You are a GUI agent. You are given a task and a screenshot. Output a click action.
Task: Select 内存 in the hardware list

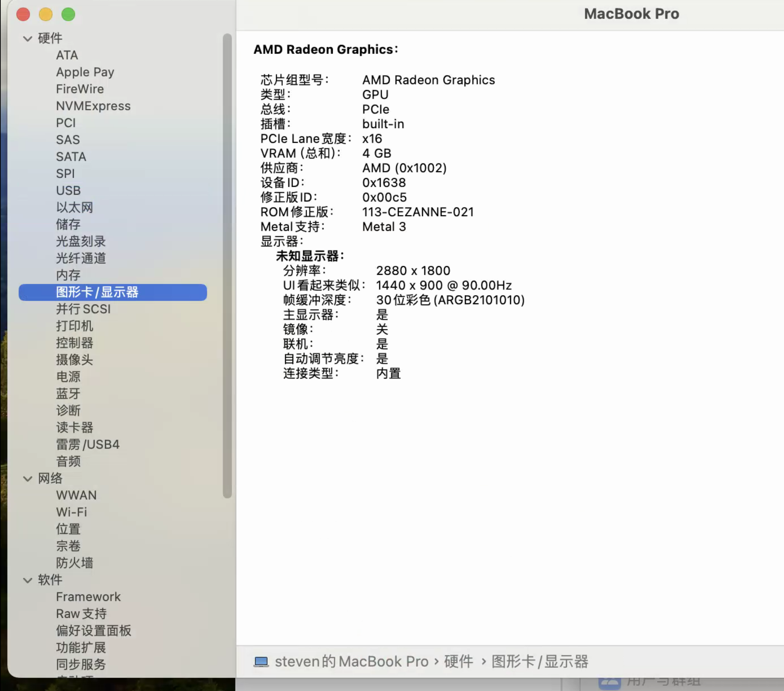[68, 275]
